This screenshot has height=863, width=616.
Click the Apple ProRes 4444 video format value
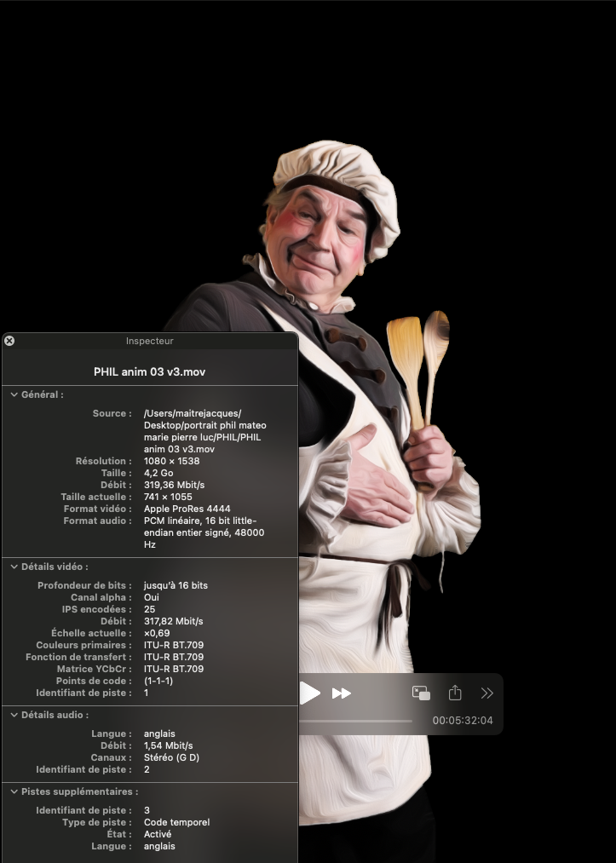[187, 509]
